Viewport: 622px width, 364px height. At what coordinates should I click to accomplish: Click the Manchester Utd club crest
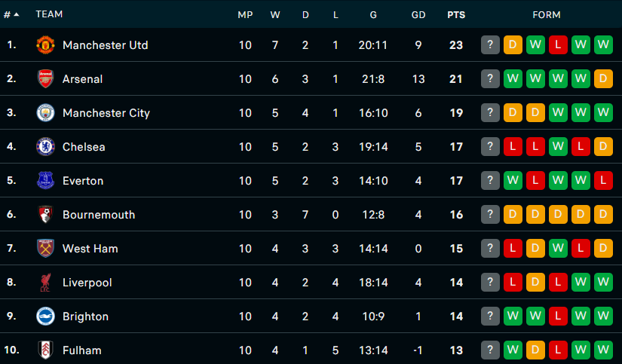point(46,45)
